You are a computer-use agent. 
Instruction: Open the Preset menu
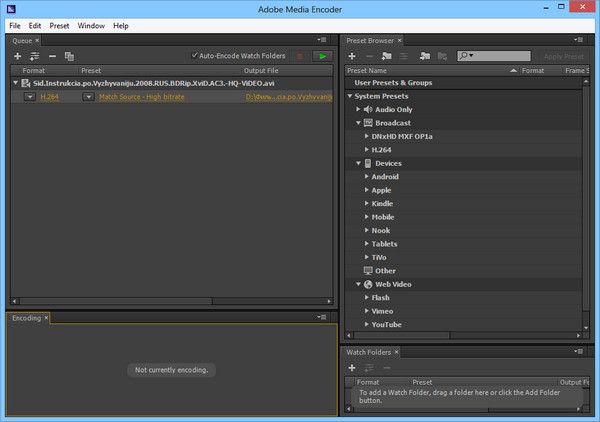(x=60, y=25)
